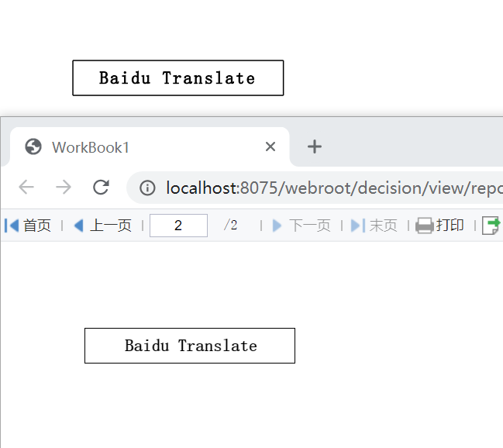
Task: Click 下一页 next page button
Action: (x=301, y=226)
